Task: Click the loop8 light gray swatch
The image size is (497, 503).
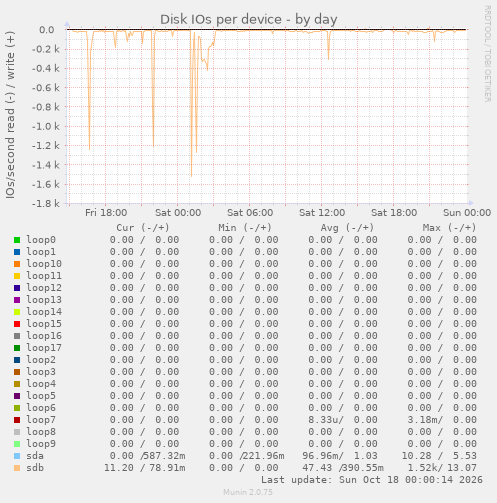Action: [x=17, y=432]
